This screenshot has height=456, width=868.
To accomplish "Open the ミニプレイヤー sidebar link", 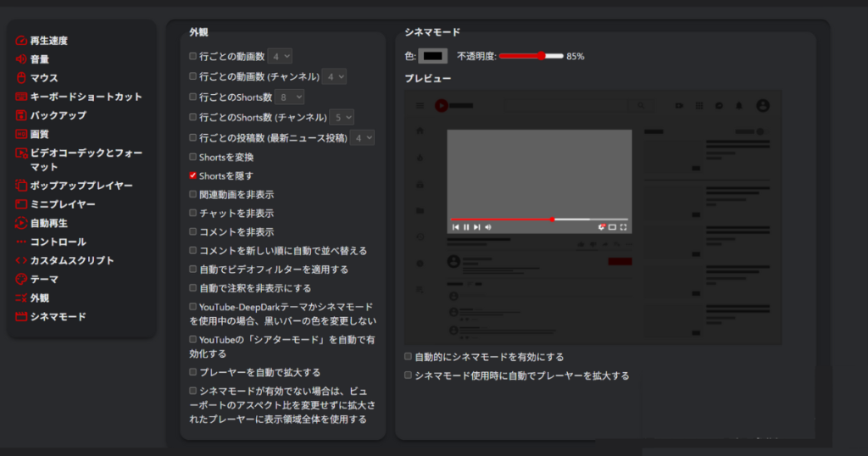I will click(63, 204).
